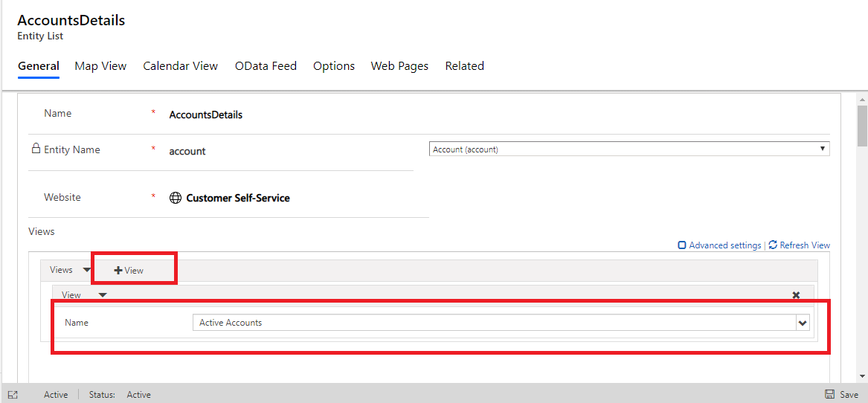Screen dimensions: 868x403
Task: Open the Calendar View tab
Action: 180,66
